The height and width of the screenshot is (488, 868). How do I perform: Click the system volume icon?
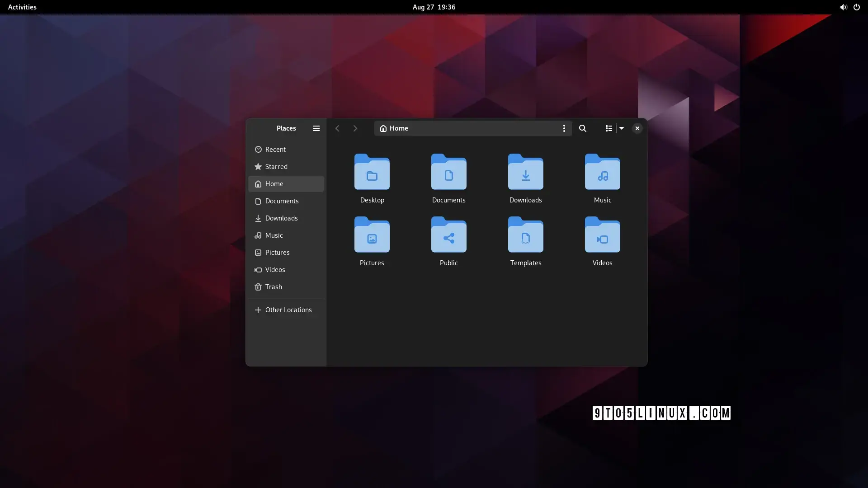[x=844, y=7]
